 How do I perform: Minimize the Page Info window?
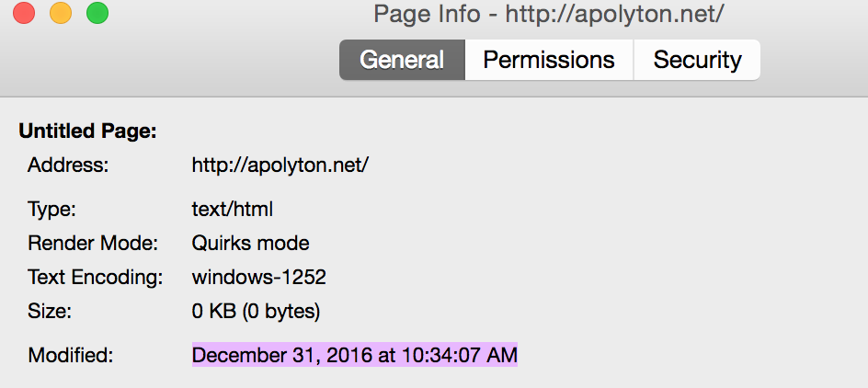(61, 14)
